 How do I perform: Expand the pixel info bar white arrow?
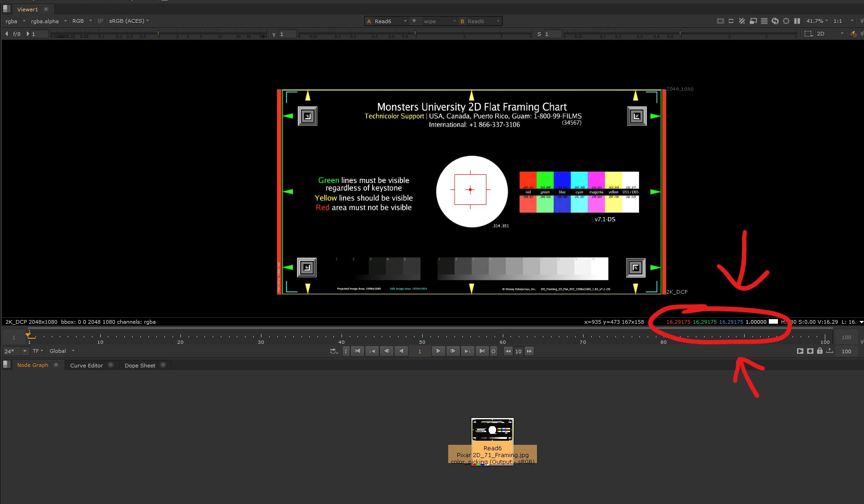[x=861, y=322]
